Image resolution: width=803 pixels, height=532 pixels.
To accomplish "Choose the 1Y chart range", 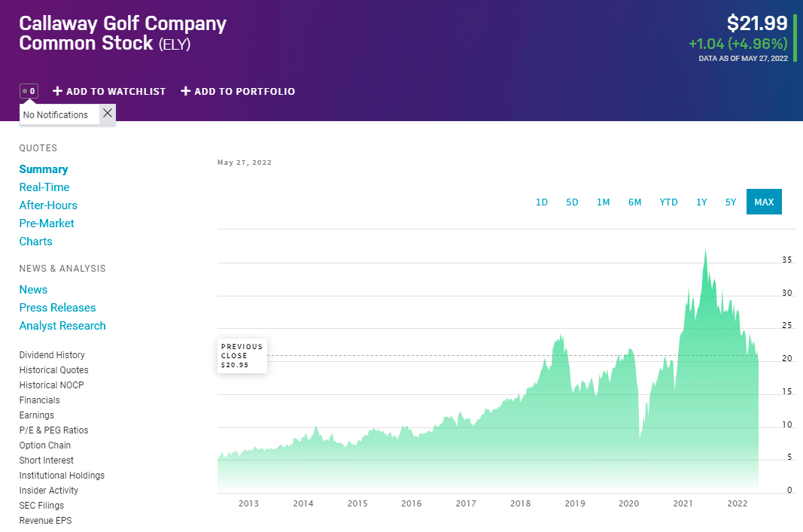I will [x=701, y=202].
